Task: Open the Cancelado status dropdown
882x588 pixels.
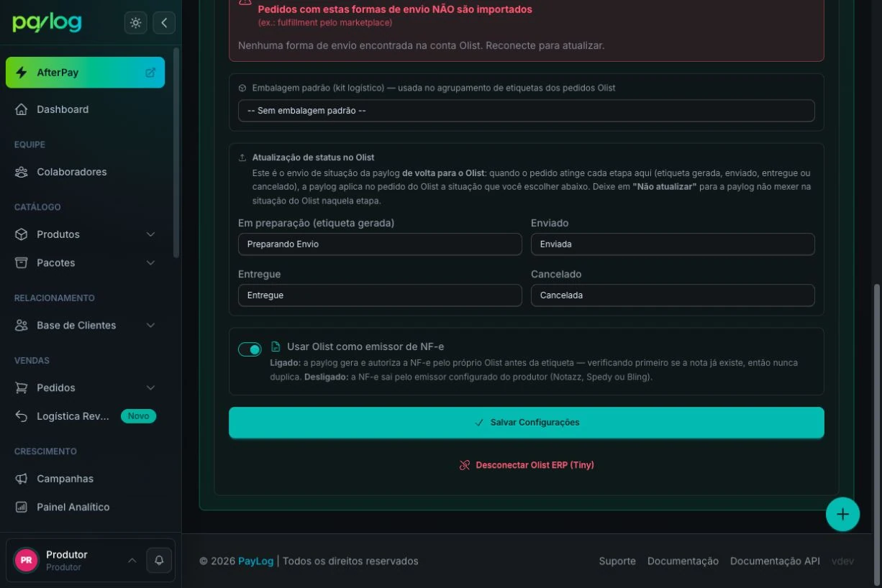Action: click(x=673, y=295)
